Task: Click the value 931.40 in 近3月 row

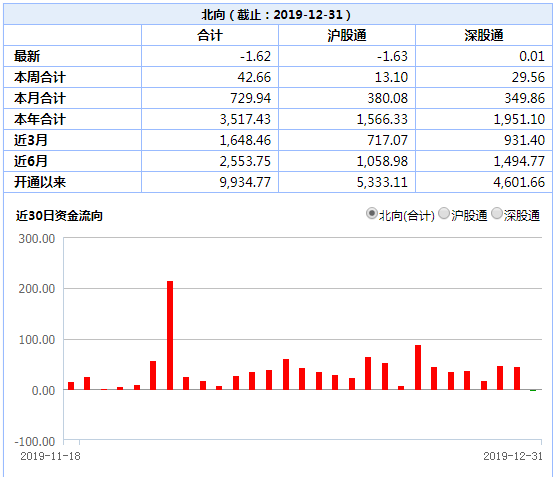Action: click(x=524, y=140)
